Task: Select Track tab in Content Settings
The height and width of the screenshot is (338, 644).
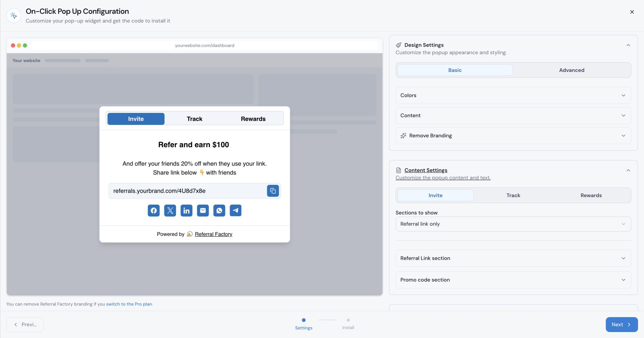Action: (513, 195)
